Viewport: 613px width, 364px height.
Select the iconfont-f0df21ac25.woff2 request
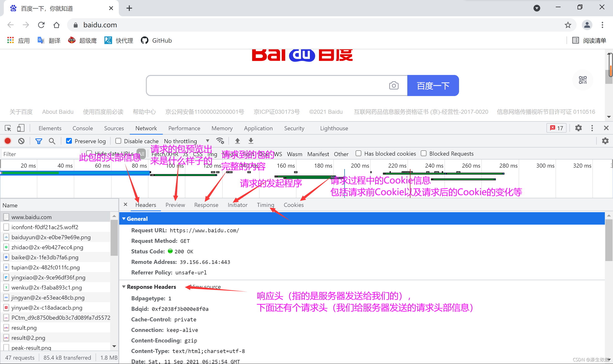click(55, 227)
